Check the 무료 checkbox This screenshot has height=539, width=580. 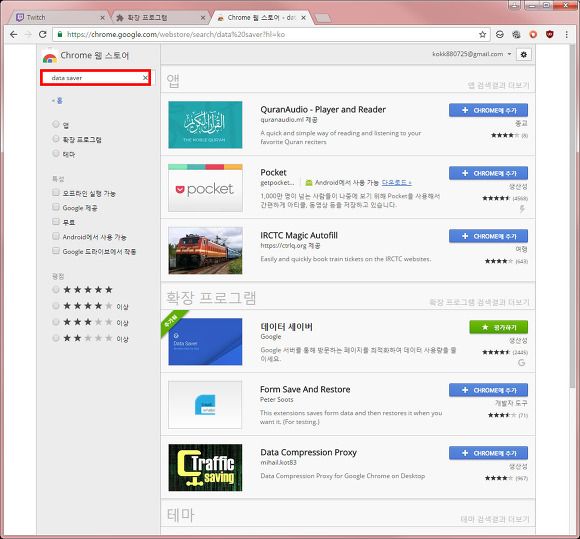(x=55, y=221)
